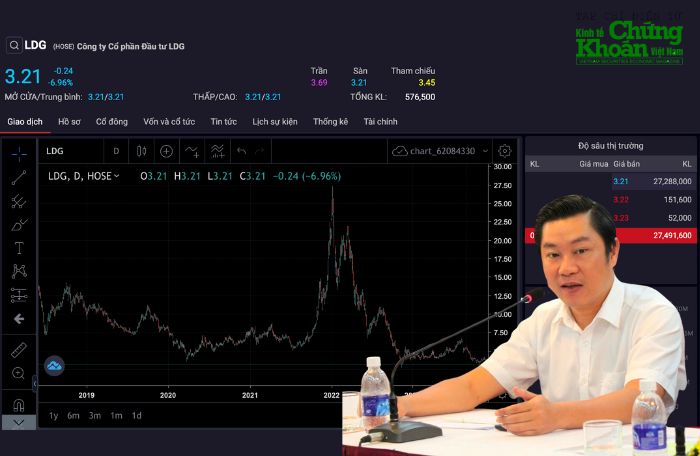
Task: Open the Thống kê tab
Action: [x=330, y=121]
